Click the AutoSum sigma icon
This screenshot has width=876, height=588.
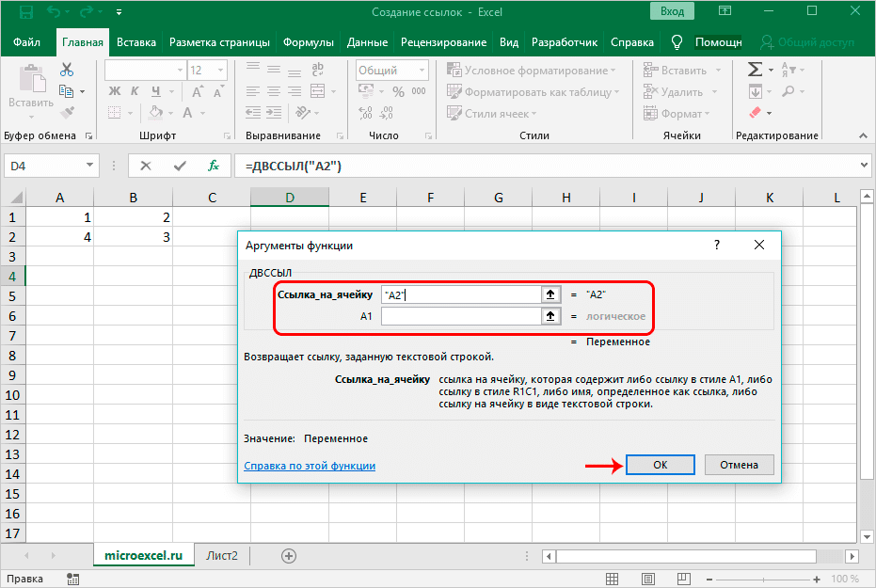755,70
